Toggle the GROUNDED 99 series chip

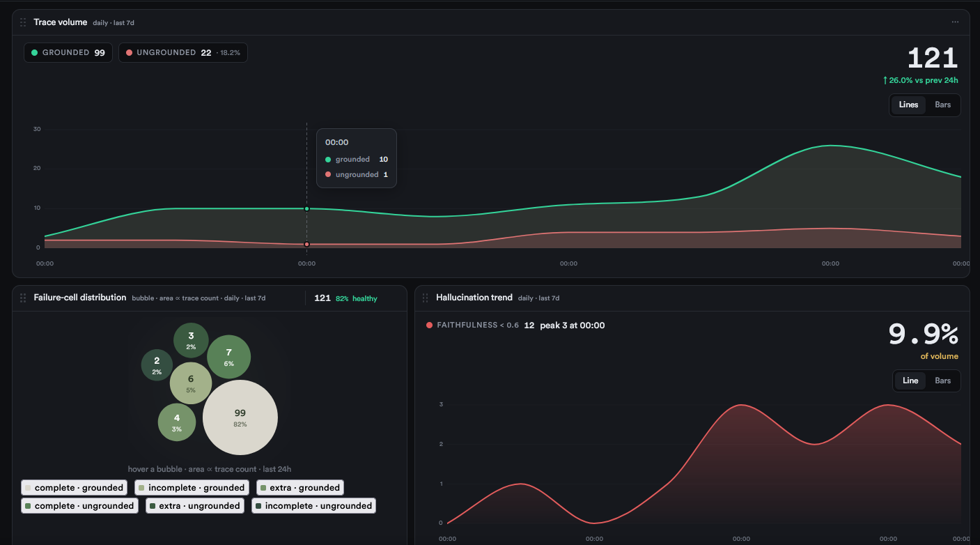[x=68, y=52]
